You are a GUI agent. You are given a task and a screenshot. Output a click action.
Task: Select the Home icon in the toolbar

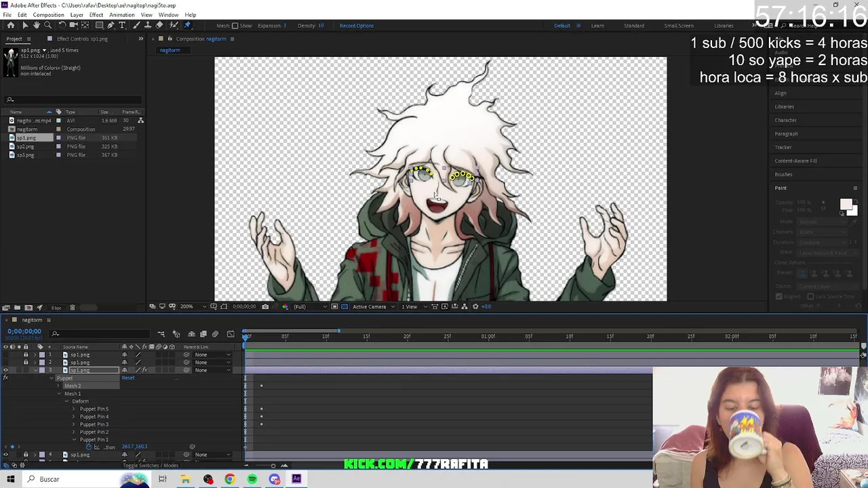11,25
